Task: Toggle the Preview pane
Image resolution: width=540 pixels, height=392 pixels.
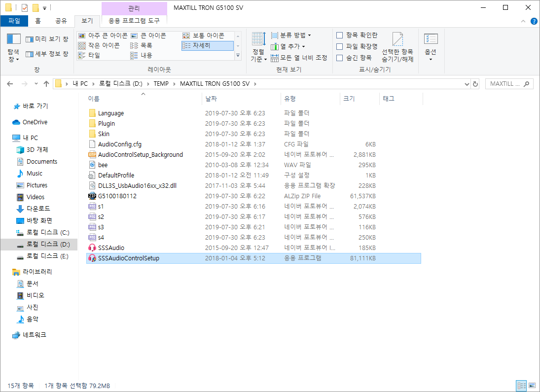Action: tap(47, 39)
